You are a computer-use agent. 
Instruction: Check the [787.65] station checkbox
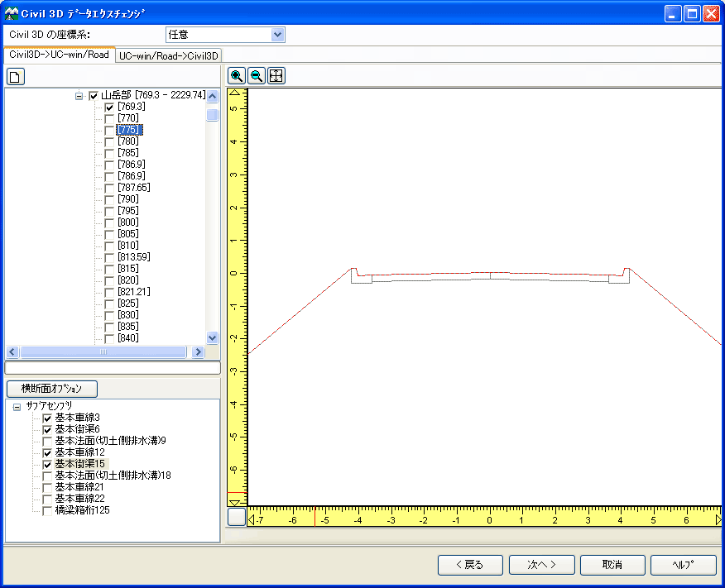coord(109,188)
